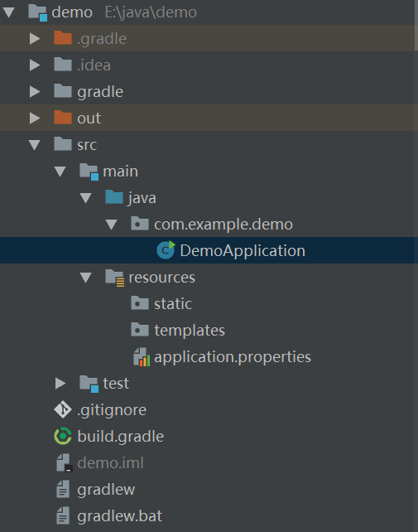The image size is (418, 532).
Task: Click the .gitignore git file icon
Action: pos(63,409)
